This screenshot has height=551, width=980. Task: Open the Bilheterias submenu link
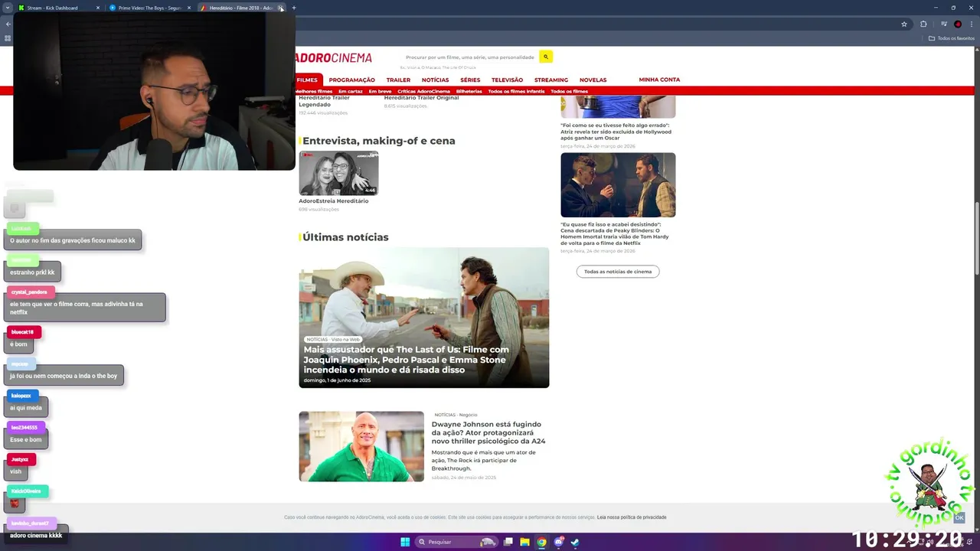click(x=469, y=91)
